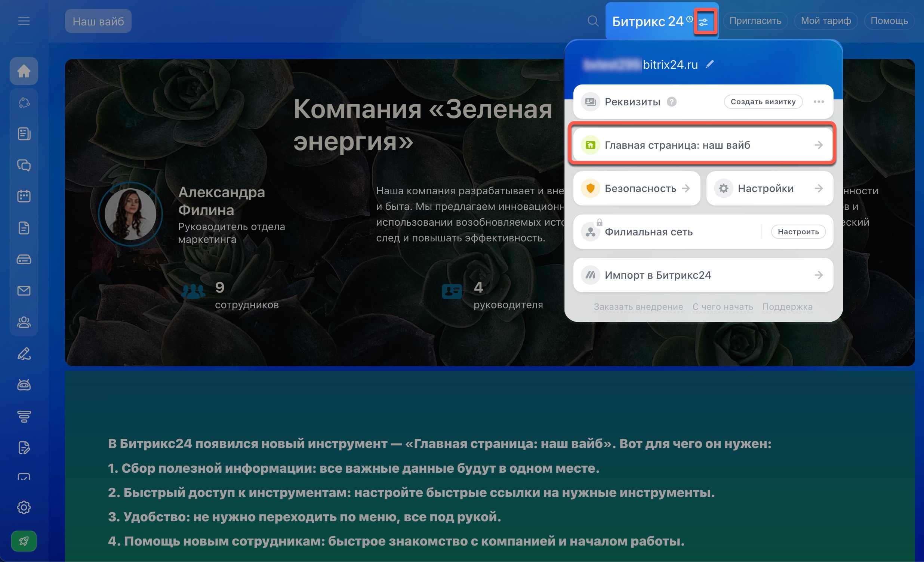The height and width of the screenshot is (562, 924).
Task: Click the arrow on Импорт в Битрикс24 row
Action: tap(819, 275)
